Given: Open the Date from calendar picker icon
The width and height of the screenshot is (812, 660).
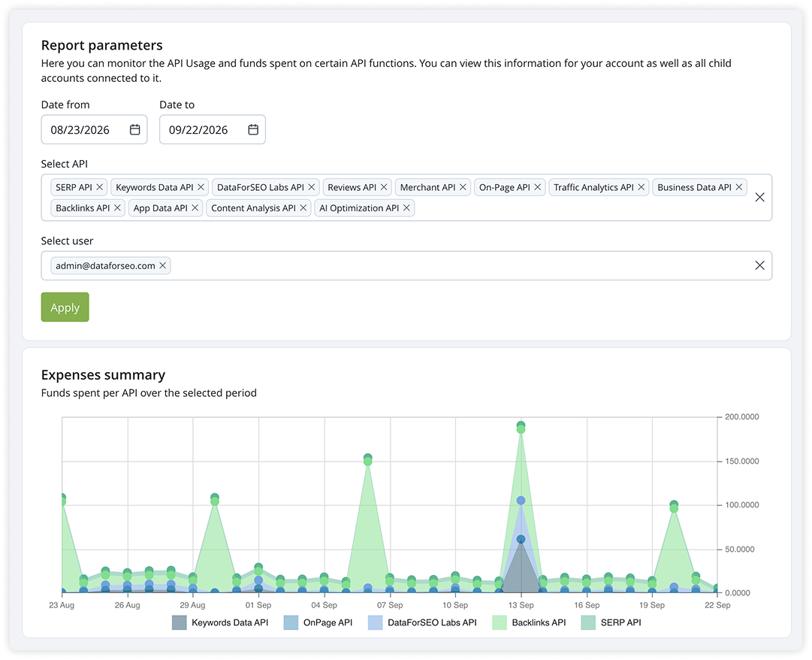Looking at the screenshot, I should click(134, 129).
